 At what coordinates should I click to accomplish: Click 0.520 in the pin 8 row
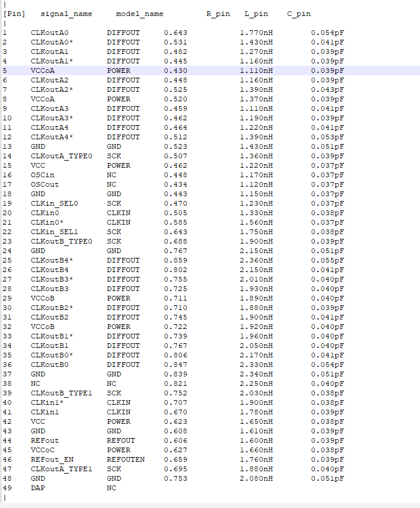pyautogui.click(x=176, y=99)
